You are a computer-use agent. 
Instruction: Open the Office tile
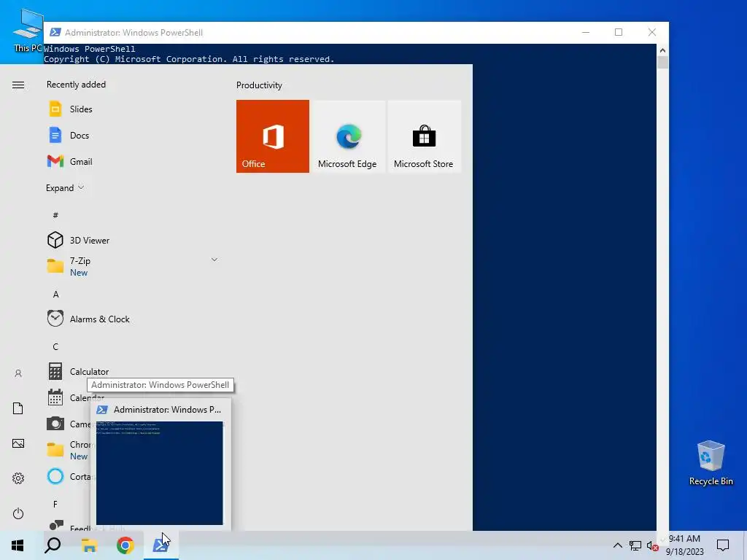coord(273,136)
